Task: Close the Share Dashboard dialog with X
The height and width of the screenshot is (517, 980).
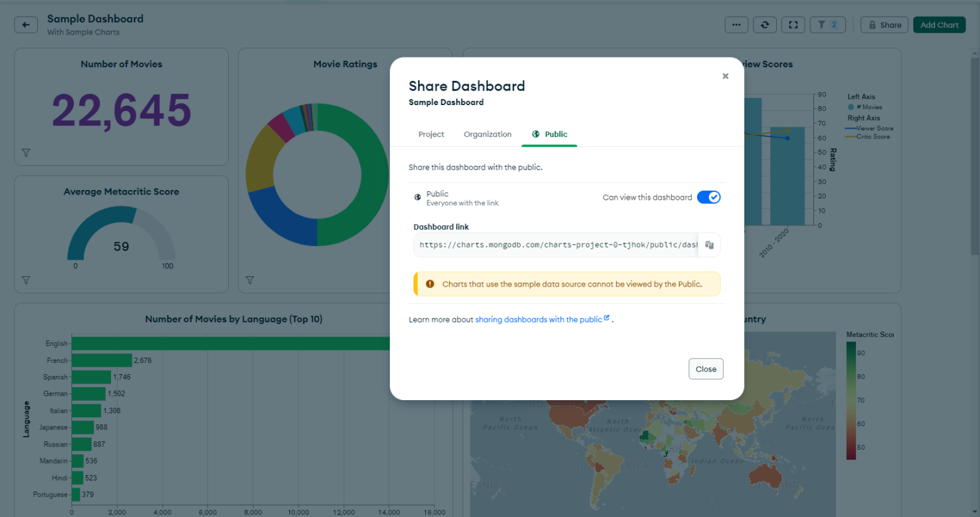Action: [x=725, y=76]
